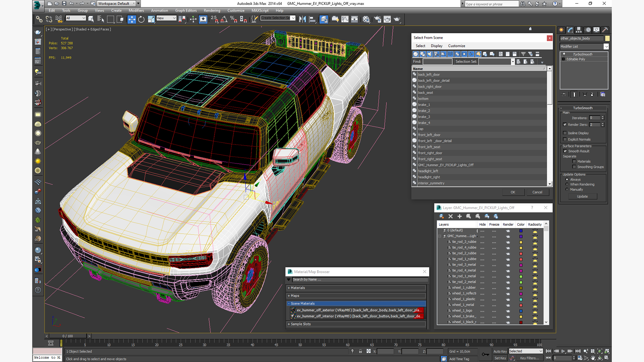The height and width of the screenshot is (362, 644).
Task: Select the Link tool in main toolbar
Action: (x=39, y=19)
